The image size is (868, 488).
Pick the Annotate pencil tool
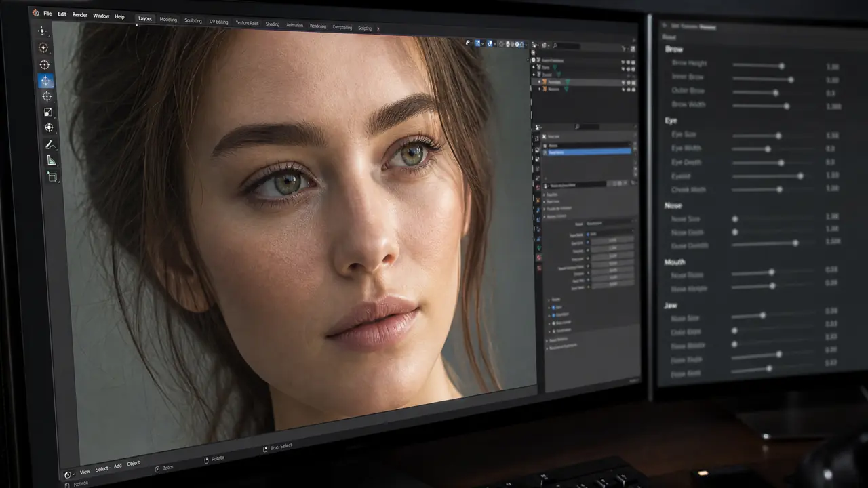tap(50, 144)
